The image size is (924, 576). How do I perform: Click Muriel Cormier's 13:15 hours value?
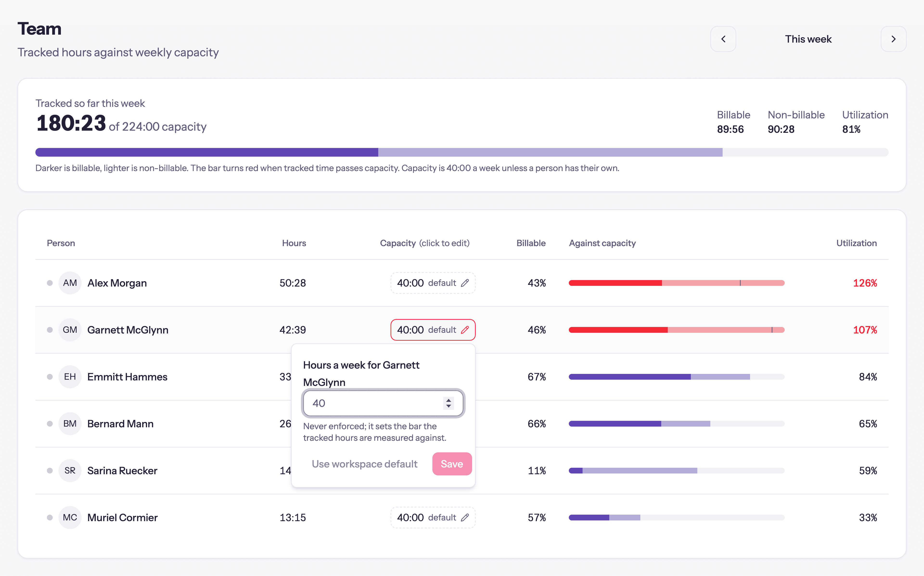[293, 518]
